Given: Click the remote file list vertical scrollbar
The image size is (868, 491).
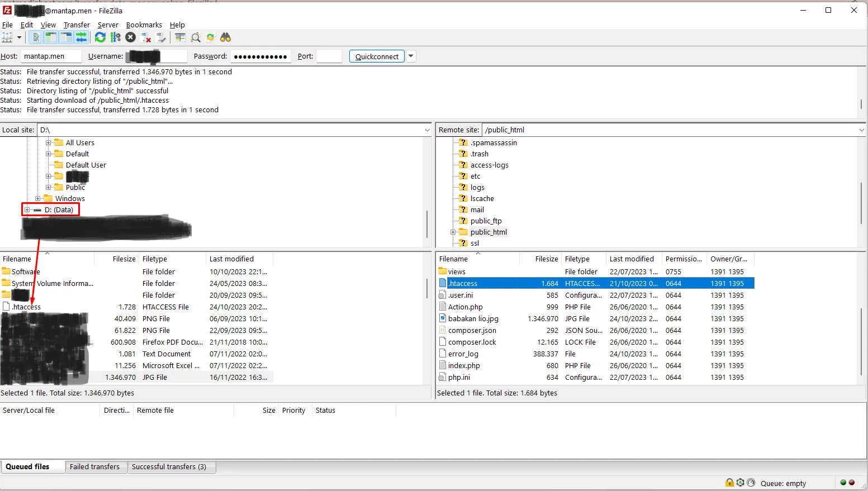Looking at the screenshot, I should [x=861, y=335].
